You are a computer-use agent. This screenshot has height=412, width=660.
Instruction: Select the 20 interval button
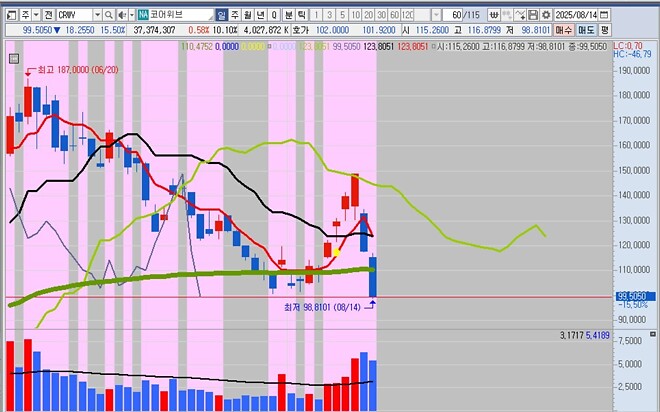coord(368,15)
